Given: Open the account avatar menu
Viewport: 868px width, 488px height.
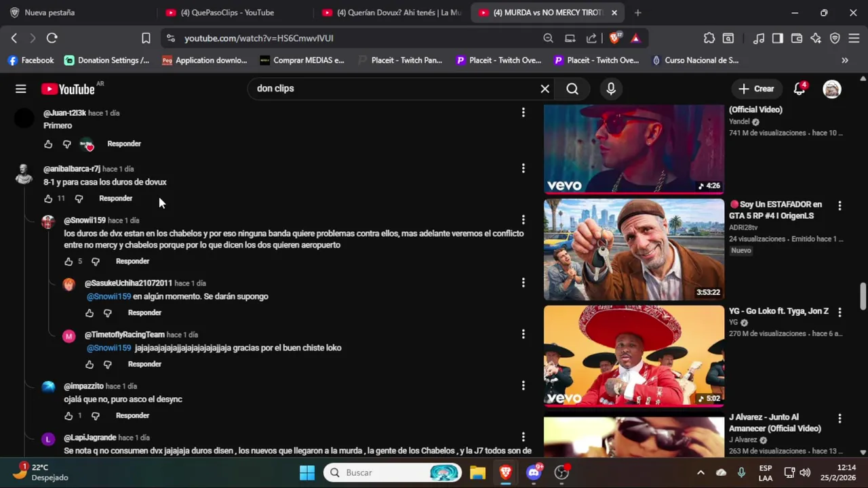Looking at the screenshot, I should click(832, 89).
